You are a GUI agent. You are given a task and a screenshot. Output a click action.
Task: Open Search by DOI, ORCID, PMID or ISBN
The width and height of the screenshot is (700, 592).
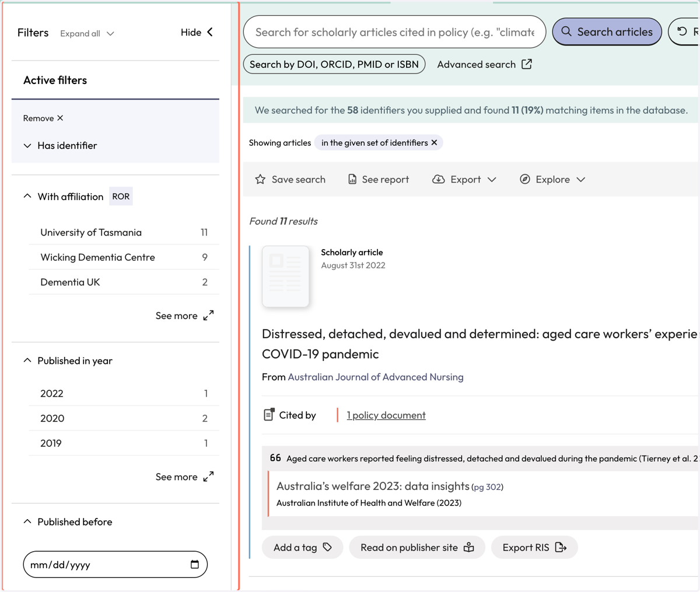tap(334, 64)
